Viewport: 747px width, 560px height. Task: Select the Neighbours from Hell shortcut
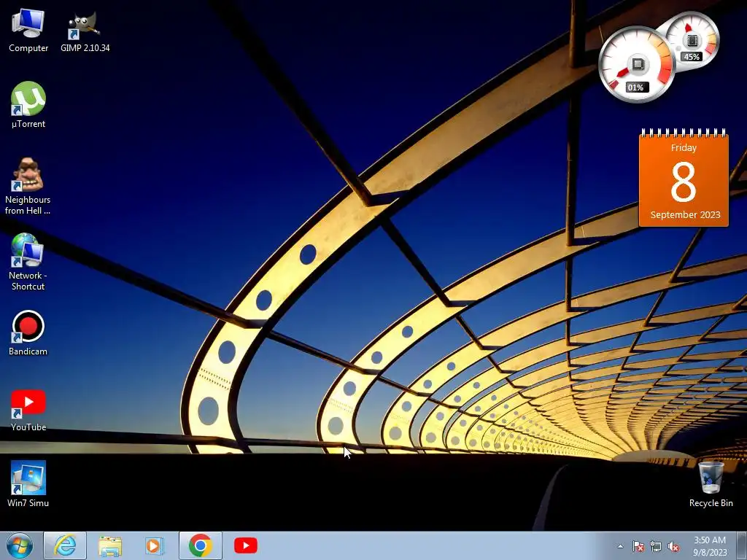click(28, 186)
